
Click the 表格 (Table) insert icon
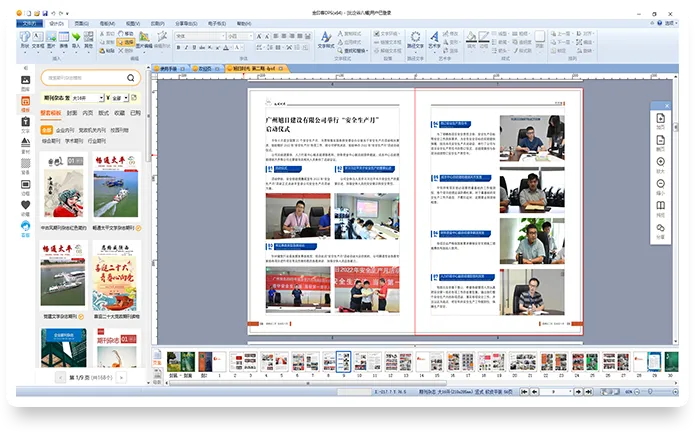[63, 38]
